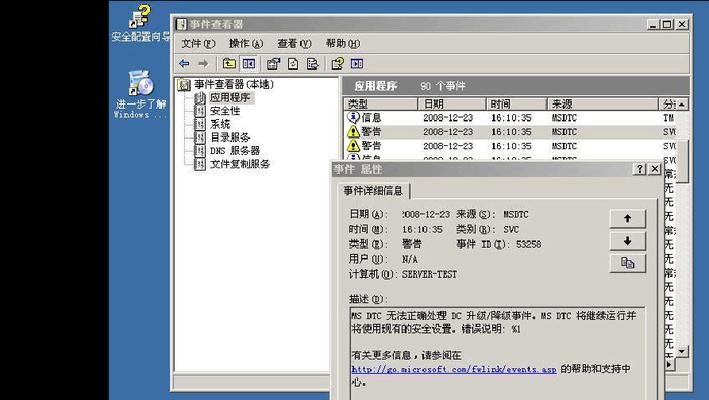Sort events by 日期 column header
The height and width of the screenshot is (400, 709).
[x=452, y=104]
